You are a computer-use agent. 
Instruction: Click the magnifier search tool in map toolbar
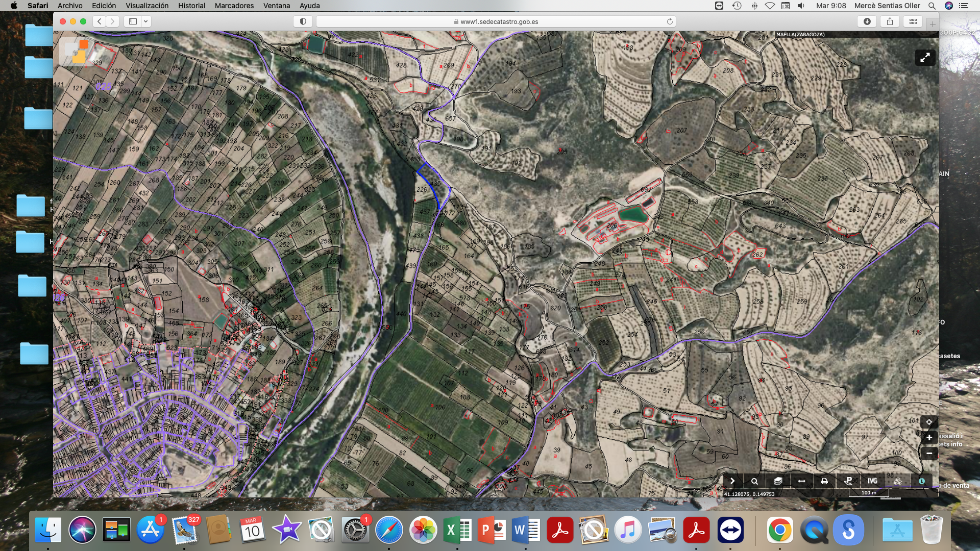tap(754, 481)
